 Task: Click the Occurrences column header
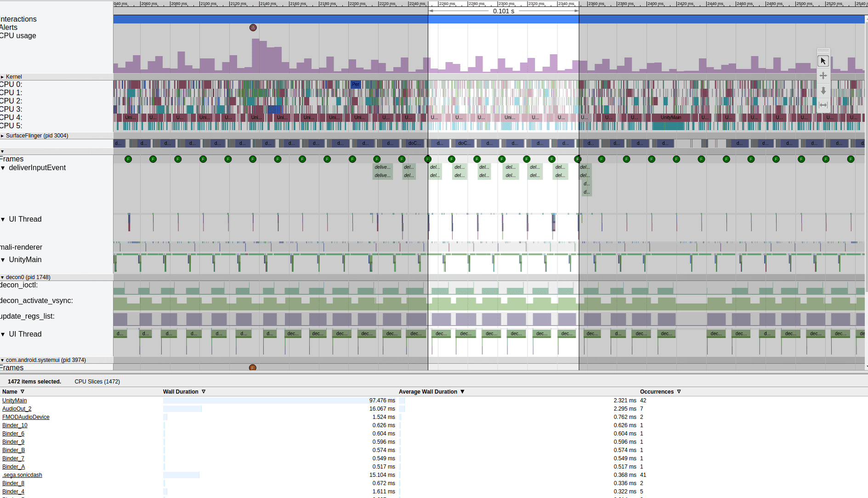click(657, 392)
